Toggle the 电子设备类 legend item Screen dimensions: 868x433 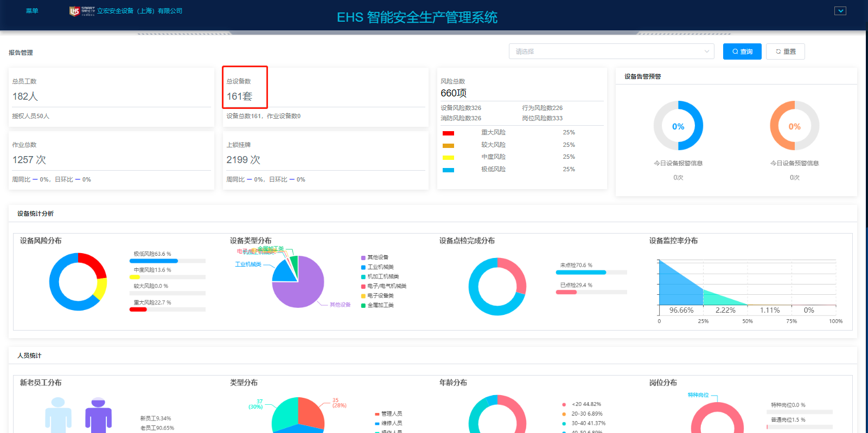378,296
